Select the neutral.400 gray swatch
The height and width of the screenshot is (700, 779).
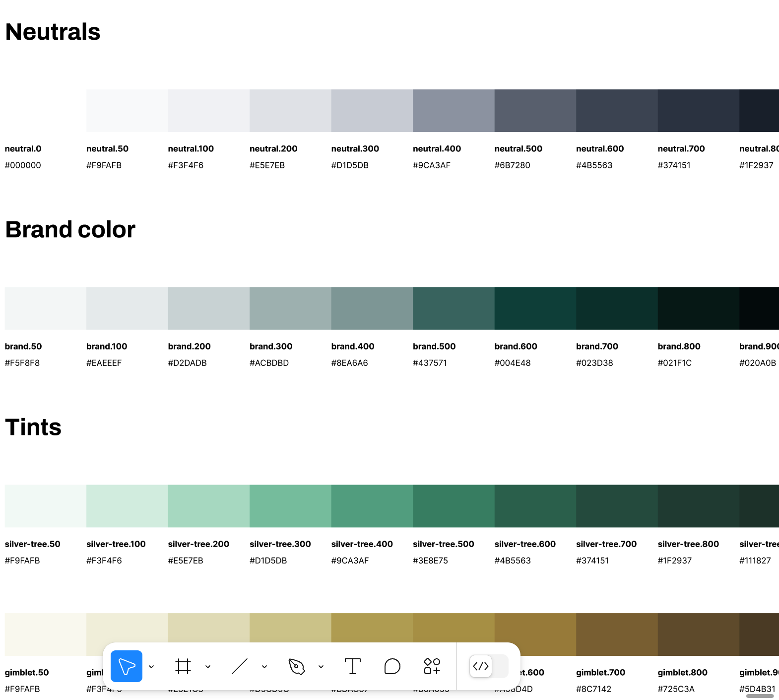coord(454,111)
